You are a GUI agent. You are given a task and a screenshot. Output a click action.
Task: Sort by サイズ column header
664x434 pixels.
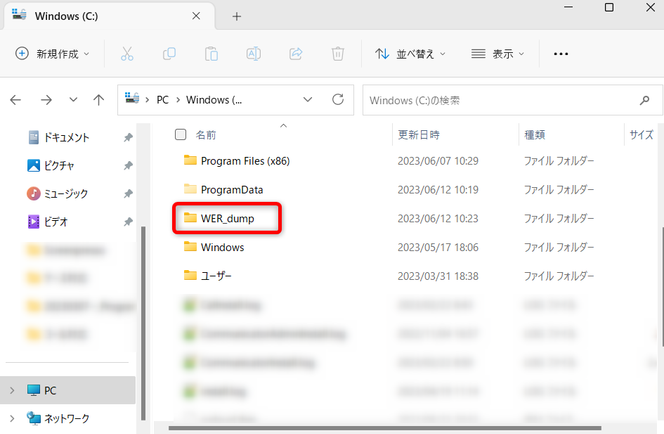[x=641, y=135]
